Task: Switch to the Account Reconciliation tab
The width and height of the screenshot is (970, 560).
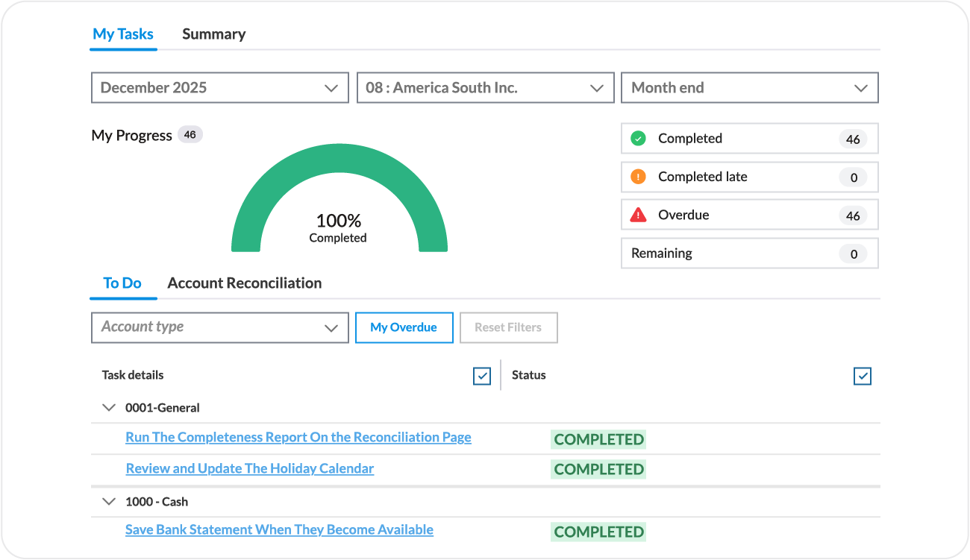Action: (x=245, y=283)
